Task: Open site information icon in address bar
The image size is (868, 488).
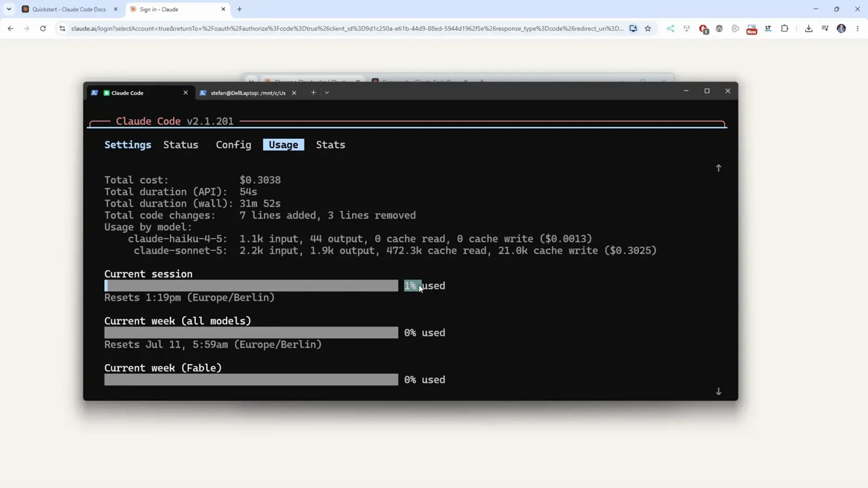Action: tap(62, 29)
